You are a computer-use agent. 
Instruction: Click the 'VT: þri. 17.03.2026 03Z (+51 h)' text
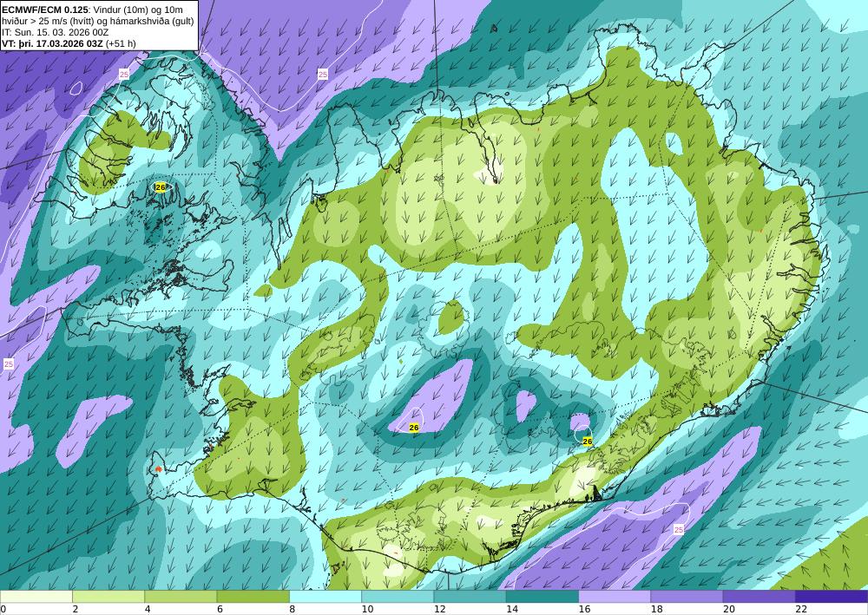click(69, 43)
